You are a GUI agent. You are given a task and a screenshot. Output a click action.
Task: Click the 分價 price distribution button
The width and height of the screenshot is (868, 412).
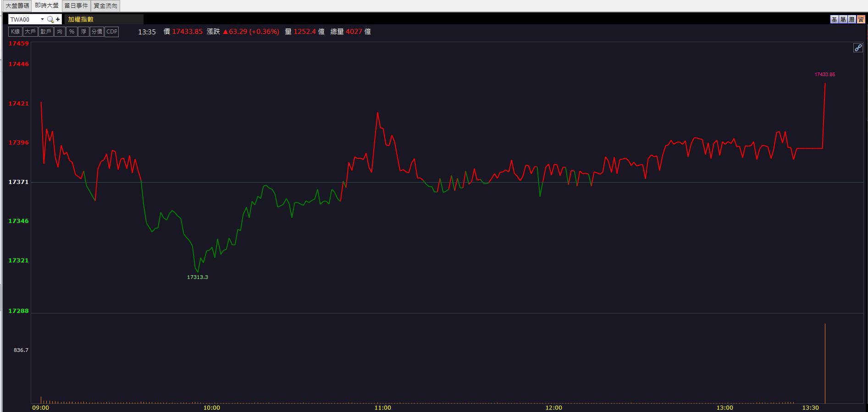point(97,32)
